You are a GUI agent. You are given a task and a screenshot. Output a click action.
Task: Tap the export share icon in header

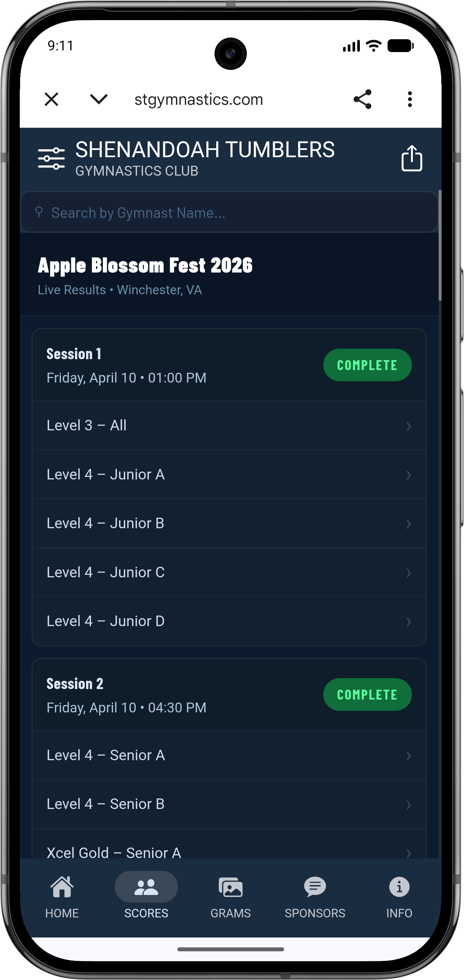point(412,158)
